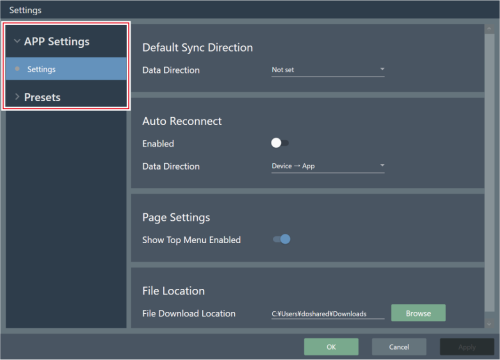Viewport: 500px width, 360px height.
Task: Click the bullet icon beside Settings
Action: 17,69
